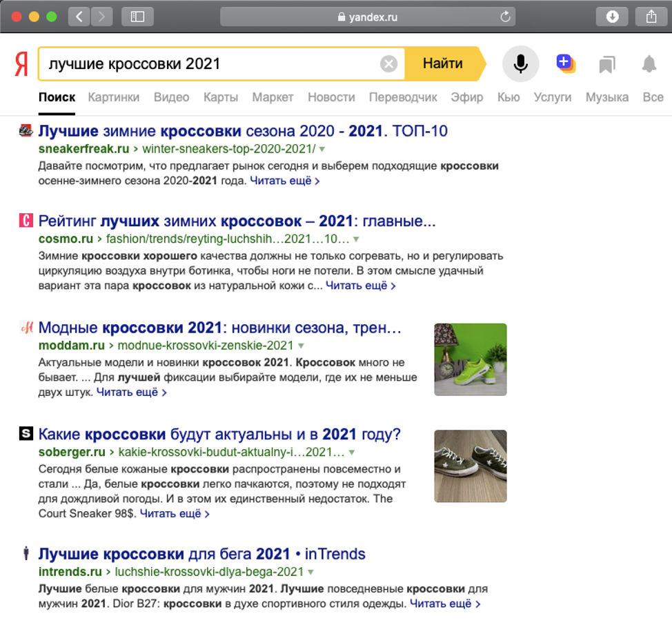Image resolution: width=672 pixels, height=636 pixels.
Task: Open the Yandex collections plus icon
Action: click(566, 64)
